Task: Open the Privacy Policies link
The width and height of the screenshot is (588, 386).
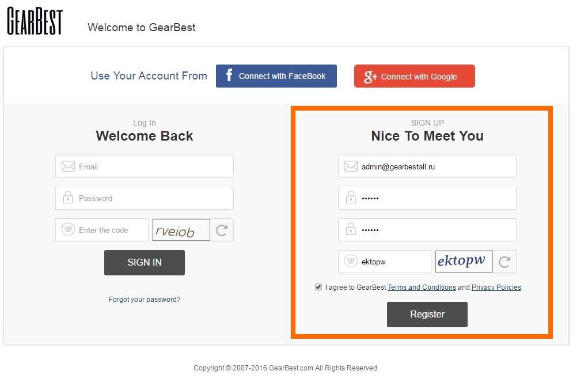Action: 496,287
